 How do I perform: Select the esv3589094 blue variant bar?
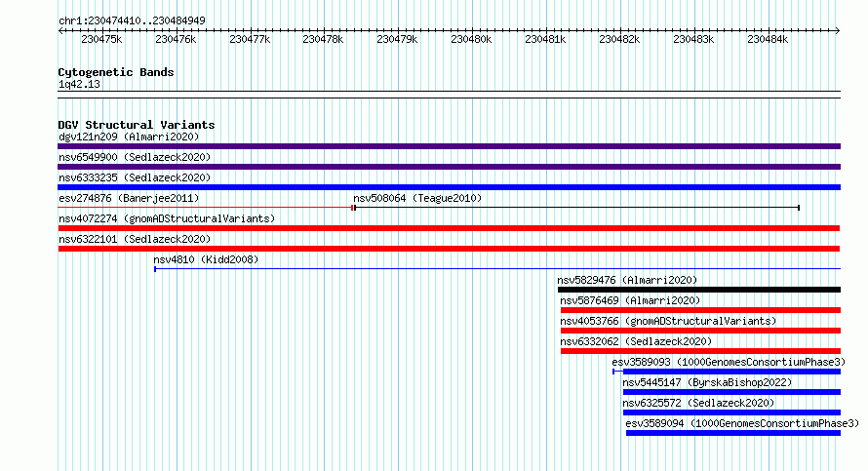pos(733,433)
